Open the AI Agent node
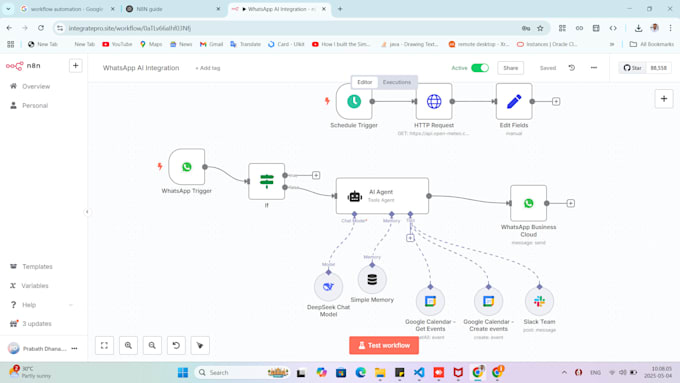This screenshot has height=383, width=680. 382,196
